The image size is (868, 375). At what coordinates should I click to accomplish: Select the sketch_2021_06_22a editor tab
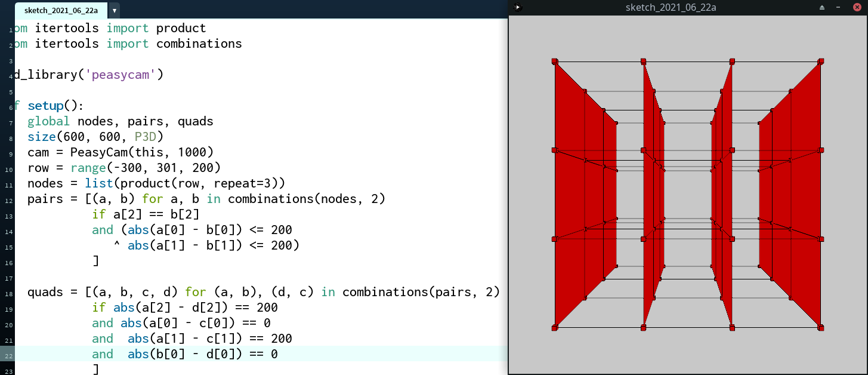click(x=61, y=10)
